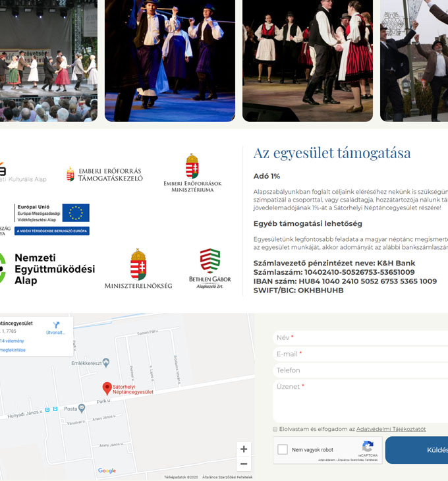Screen dimensions: 448x481
Task: Click the Park u. street label on map
Action: coord(103,401)
